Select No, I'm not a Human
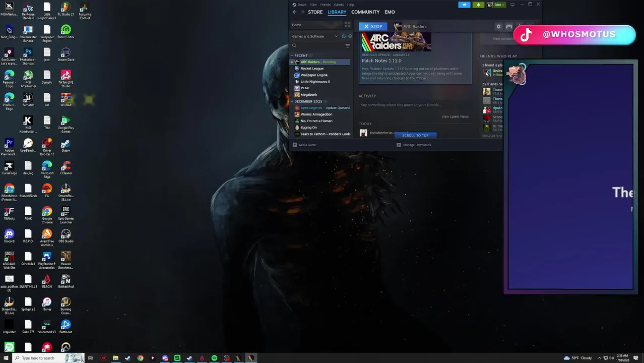The height and width of the screenshot is (363, 644). (320, 121)
